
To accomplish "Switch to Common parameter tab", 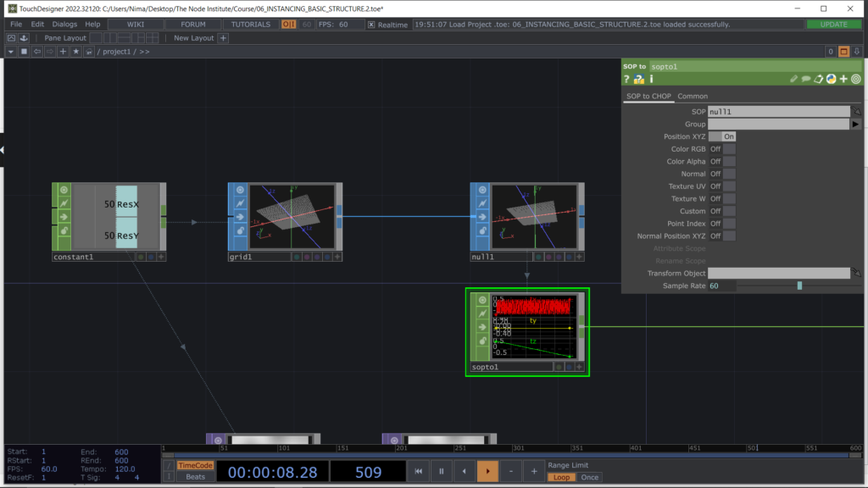I will tap(693, 96).
